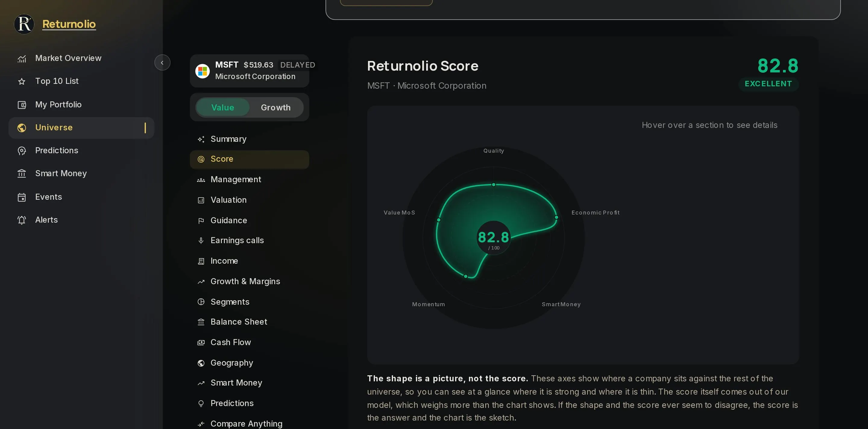Click the Segments pie chart icon
This screenshot has width=868, height=429.
point(201,302)
